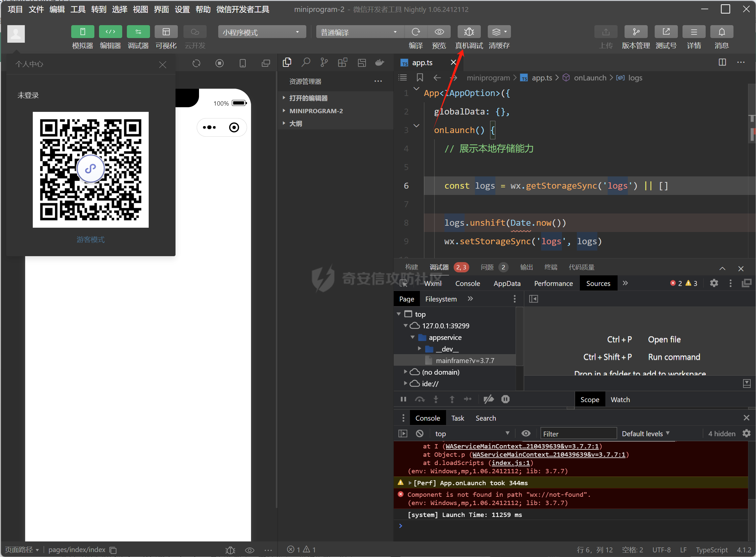Toggle the 调试器 debugger panel button
Screen dimensions: 756x557
138,32
